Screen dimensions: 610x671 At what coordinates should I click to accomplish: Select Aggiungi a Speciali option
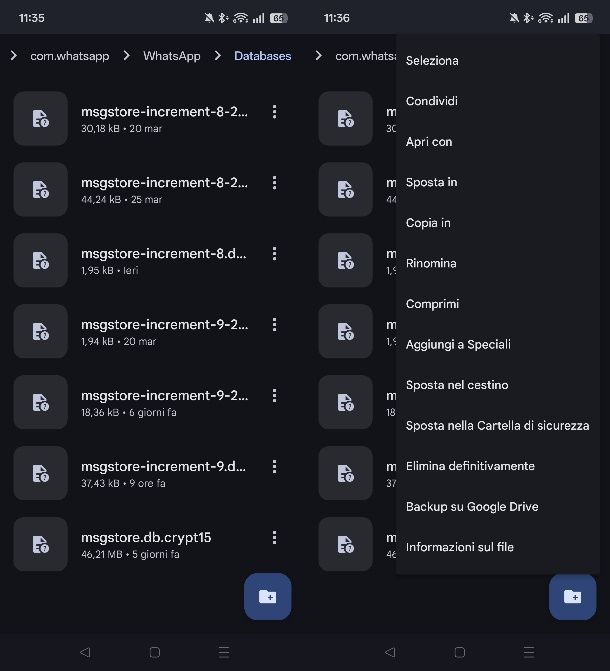458,344
